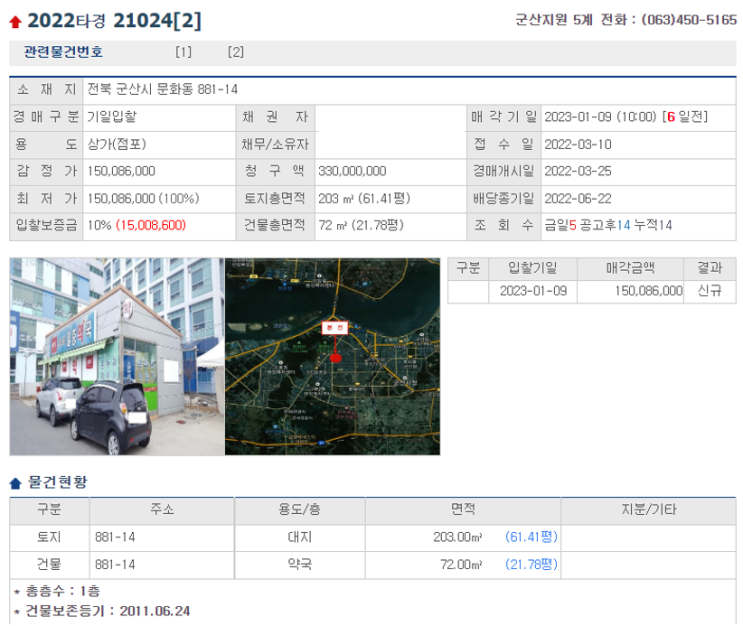Viewport: 743px width, 626px height.
Task: Click the 물건현황 section heading
Action: point(58,483)
